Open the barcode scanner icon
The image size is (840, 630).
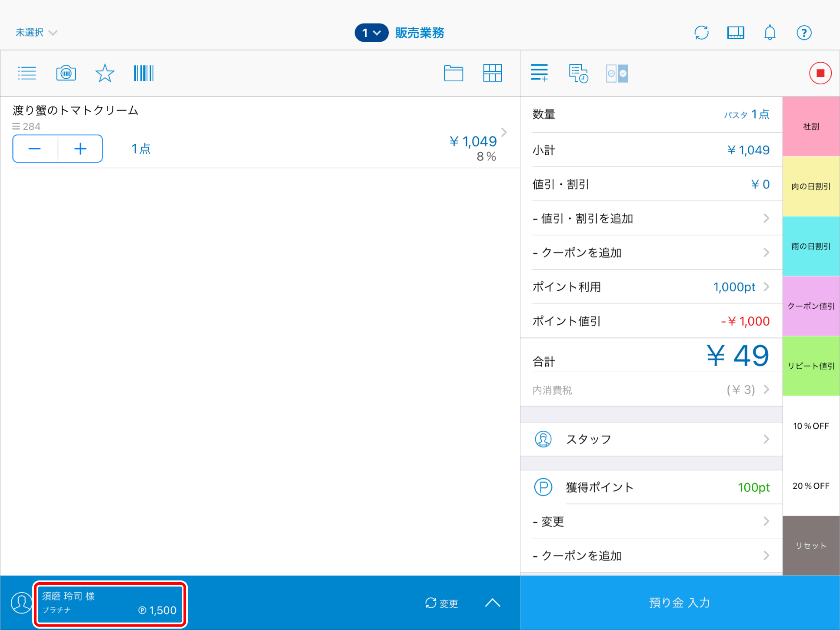click(143, 73)
